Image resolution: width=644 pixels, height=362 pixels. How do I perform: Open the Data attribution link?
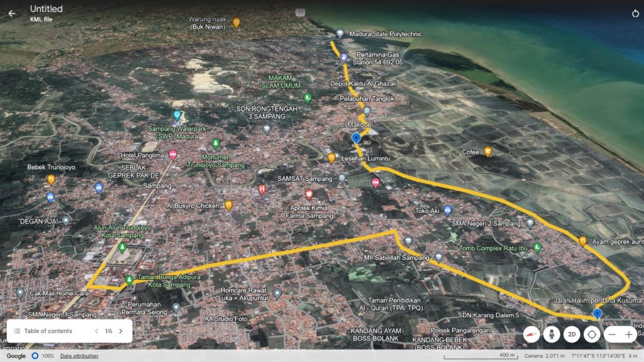tap(79, 356)
